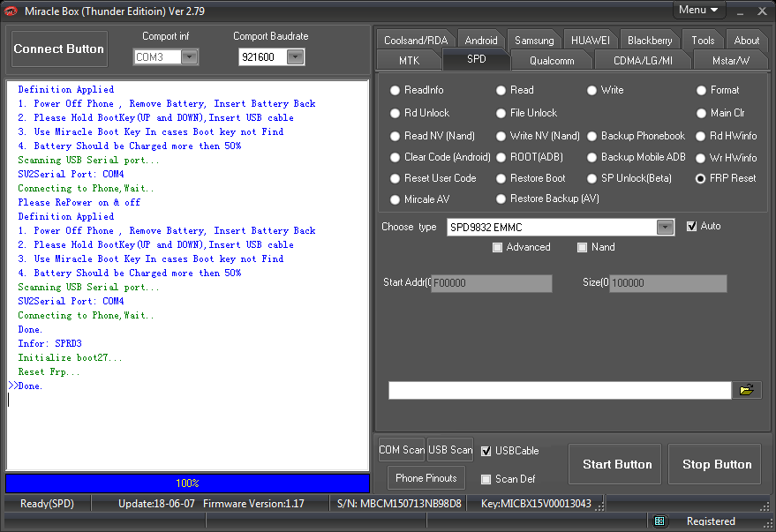Enable the Nand checkbox
Viewport: 776px width, 532px height.
[x=583, y=247]
